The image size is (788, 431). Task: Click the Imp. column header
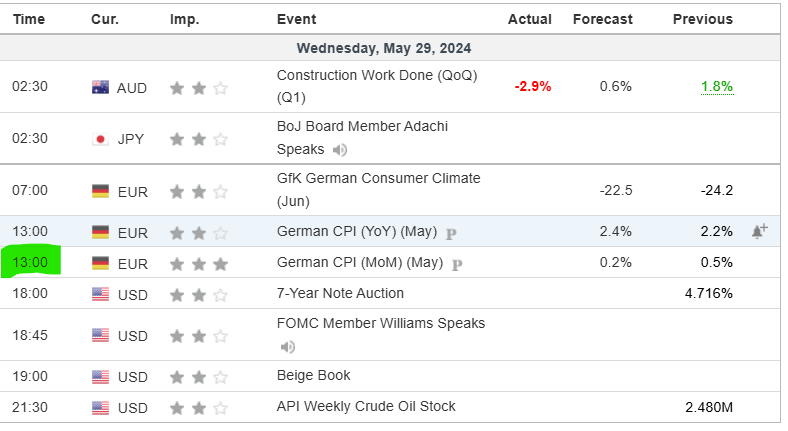click(184, 19)
